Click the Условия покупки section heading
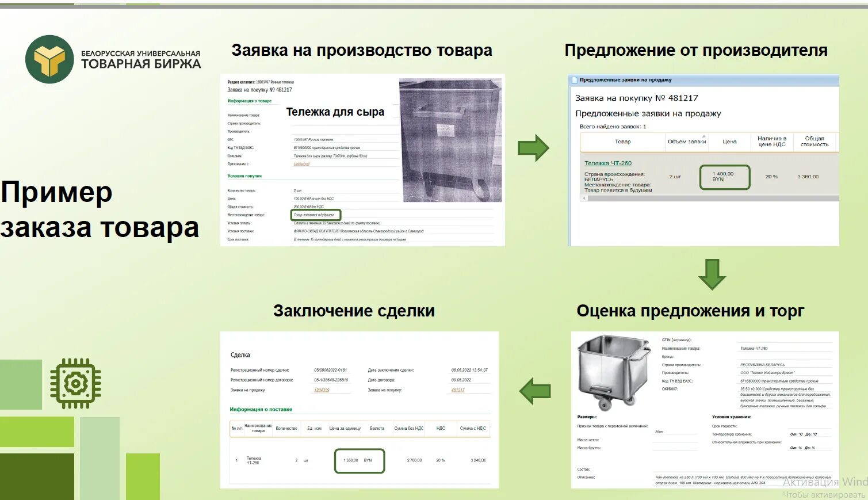868x500 pixels. pyautogui.click(x=244, y=176)
